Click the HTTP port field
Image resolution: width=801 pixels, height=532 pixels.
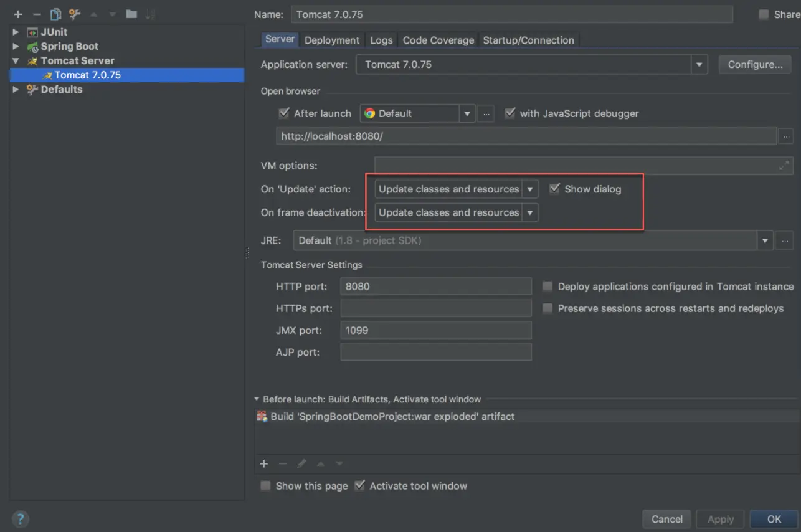436,287
